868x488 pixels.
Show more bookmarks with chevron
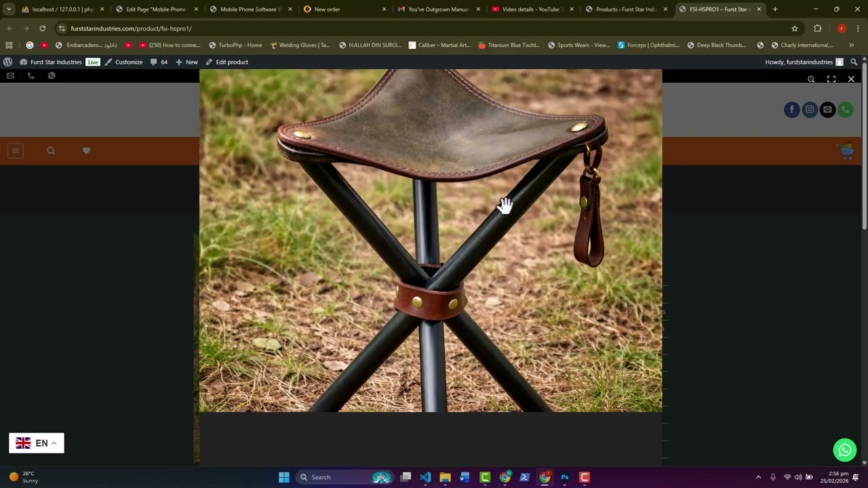point(851,45)
